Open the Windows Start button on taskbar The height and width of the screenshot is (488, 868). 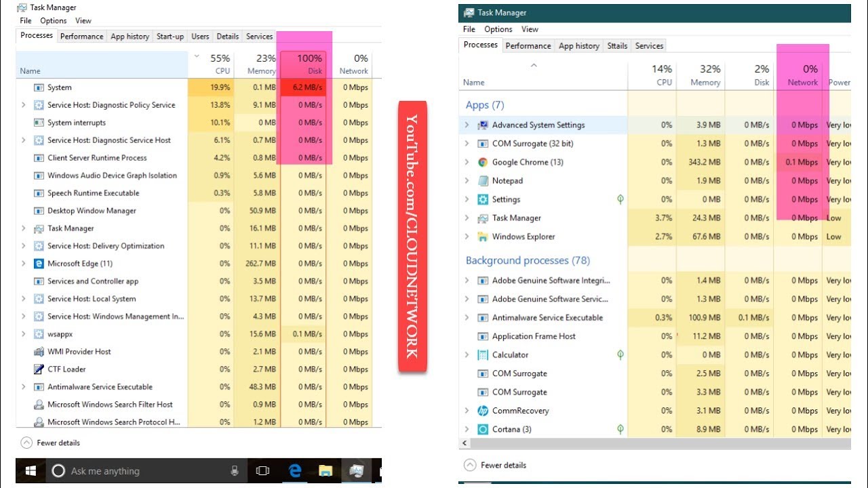click(x=31, y=470)
